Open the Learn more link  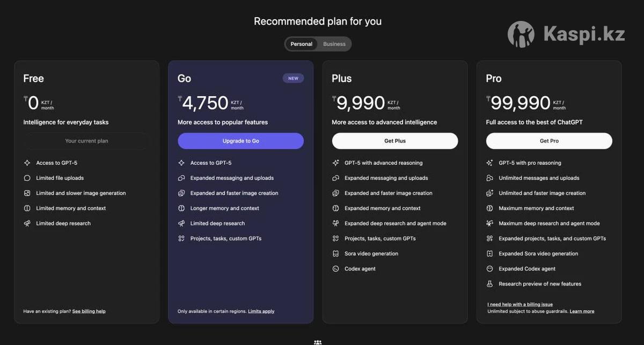582,311
